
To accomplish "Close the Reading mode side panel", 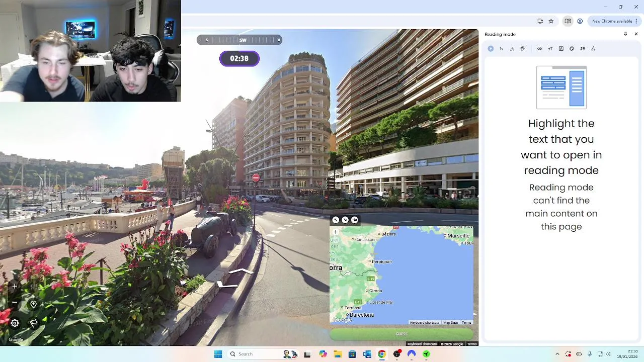I will click(x=636, y=34).
